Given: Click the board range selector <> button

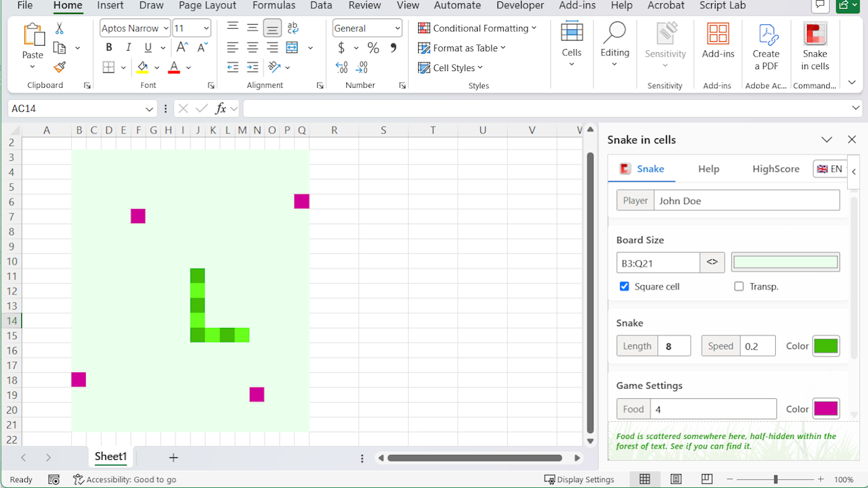Looking at the screenshot, I should (712, 262).
